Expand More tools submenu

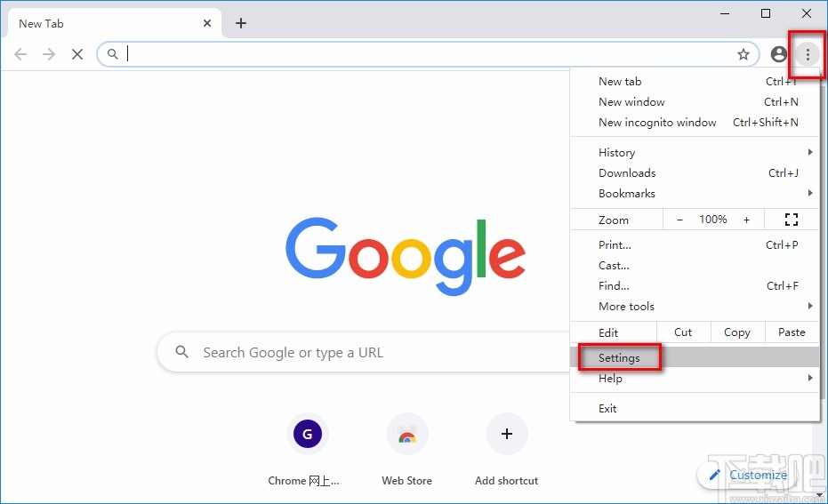(x=695, y=307)
